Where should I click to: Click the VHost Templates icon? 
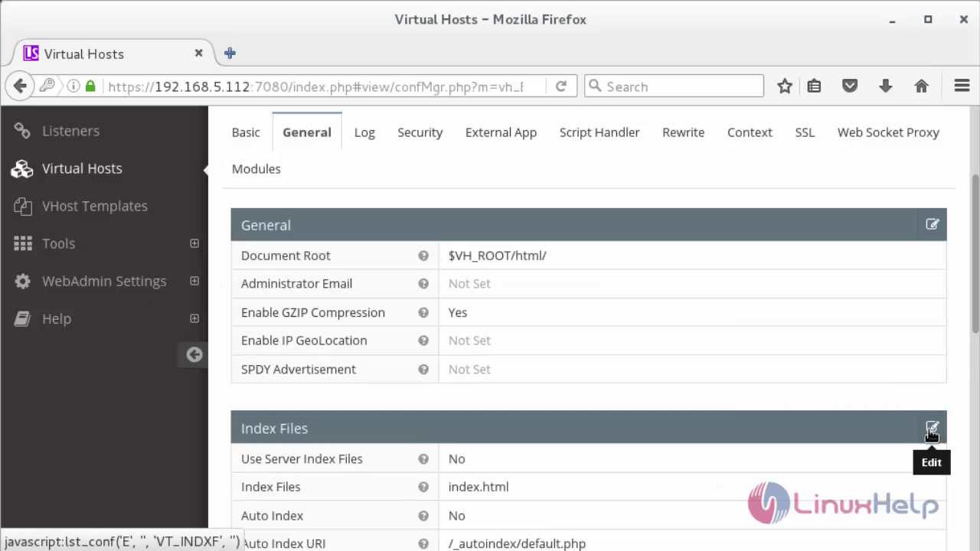click(x=22, y=206)
